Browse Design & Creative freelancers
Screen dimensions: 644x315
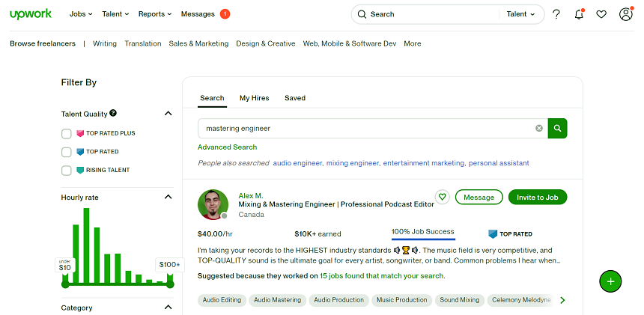(266, 43)
